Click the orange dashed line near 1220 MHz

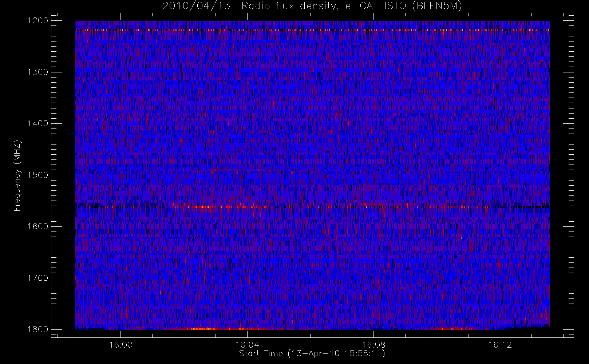(x=312, y=30)
